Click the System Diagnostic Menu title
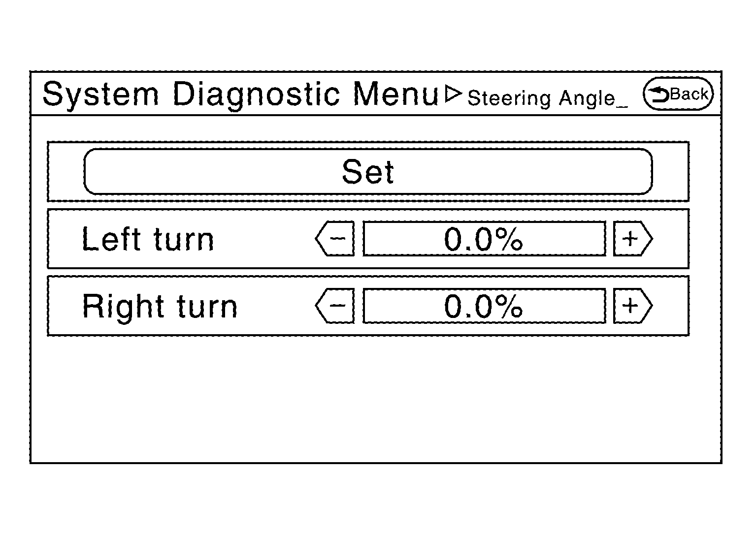 (x=240, y=94)
